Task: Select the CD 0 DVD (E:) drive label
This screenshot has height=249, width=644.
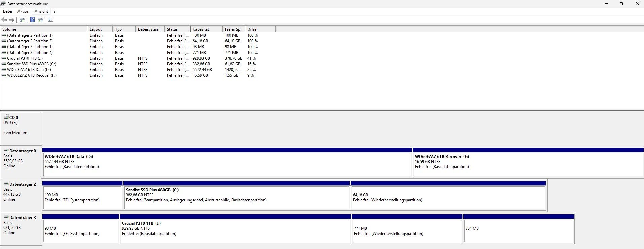Action: click(21, 128)
